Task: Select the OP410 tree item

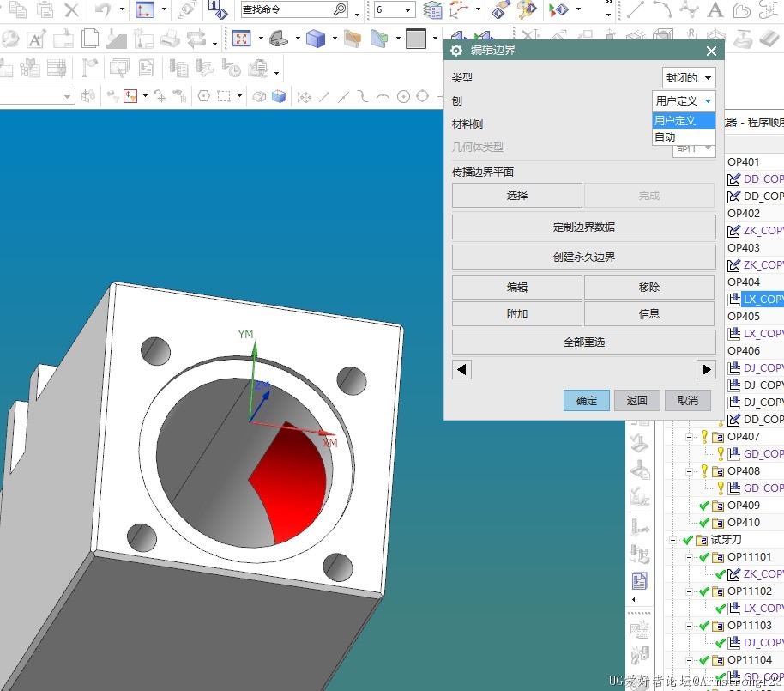Action: (x=744, y=523)
